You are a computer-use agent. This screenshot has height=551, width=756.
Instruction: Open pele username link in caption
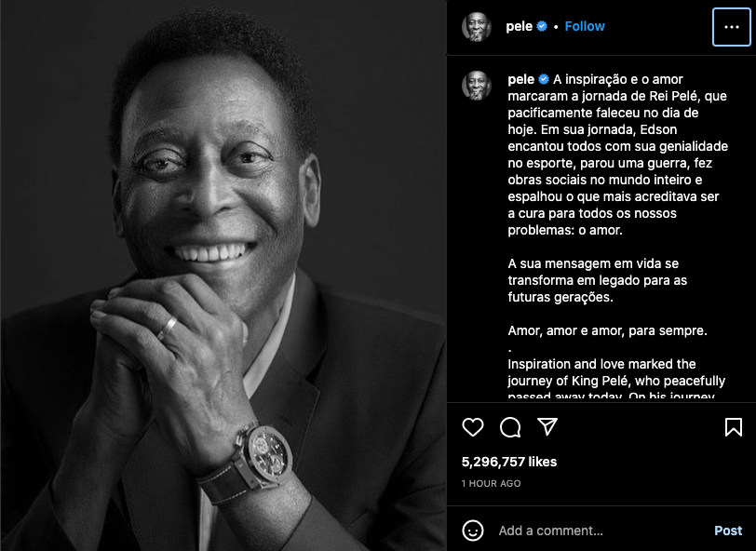click(x=520, y=79)
